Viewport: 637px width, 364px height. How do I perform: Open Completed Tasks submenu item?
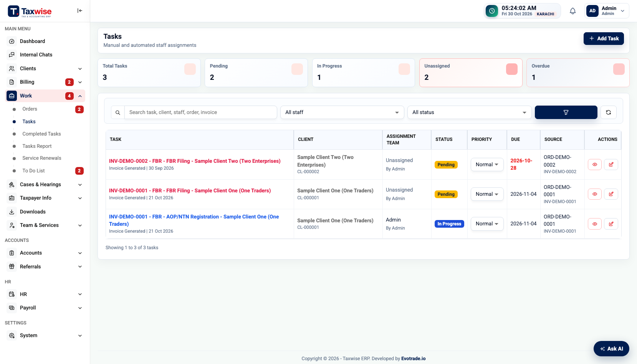coord(41,134)
